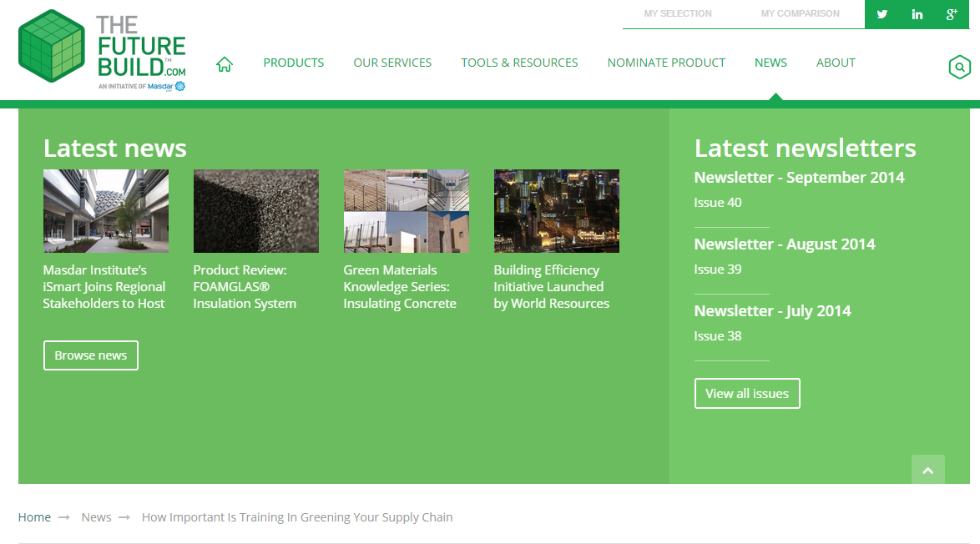
Task: Open the Twitter social link
Action: 881,14
